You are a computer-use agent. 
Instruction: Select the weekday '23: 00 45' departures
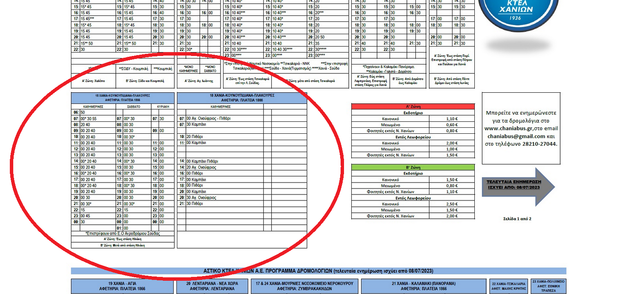[94, 216]
